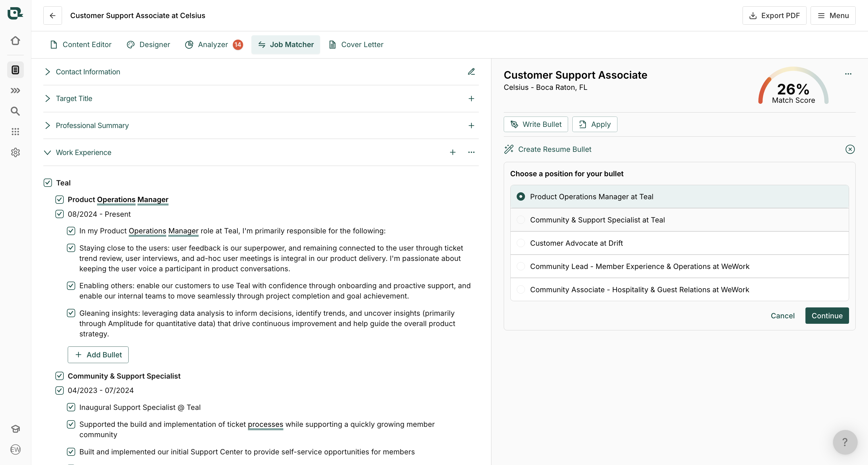This screenshot has height=465, width=868.
Task: Switch to the Analyzer tab
Action: click(213, 44)
